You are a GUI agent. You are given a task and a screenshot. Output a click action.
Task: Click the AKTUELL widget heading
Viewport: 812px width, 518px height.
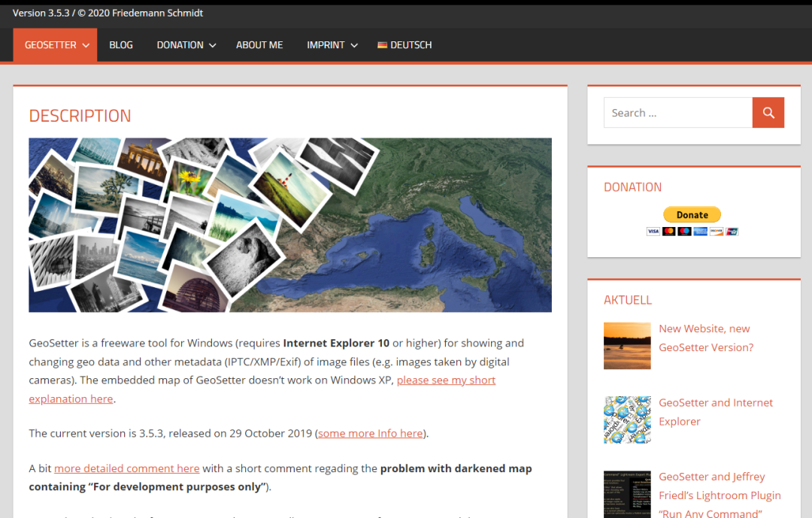pos(628,300)
